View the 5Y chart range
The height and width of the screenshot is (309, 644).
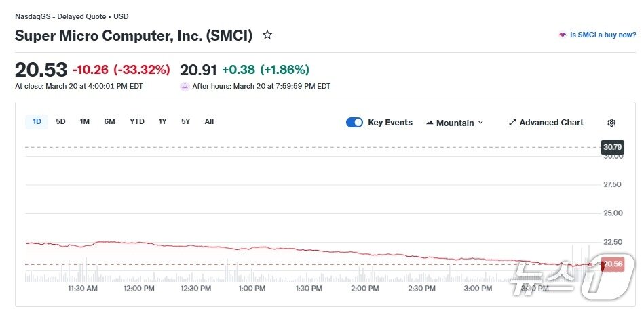185,122
